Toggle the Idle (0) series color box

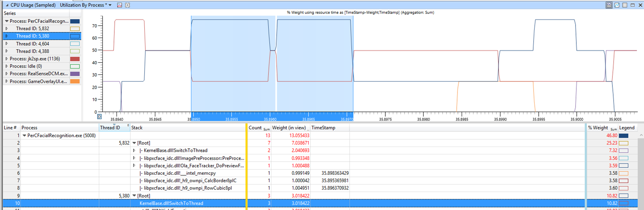(x=75, y=66)
